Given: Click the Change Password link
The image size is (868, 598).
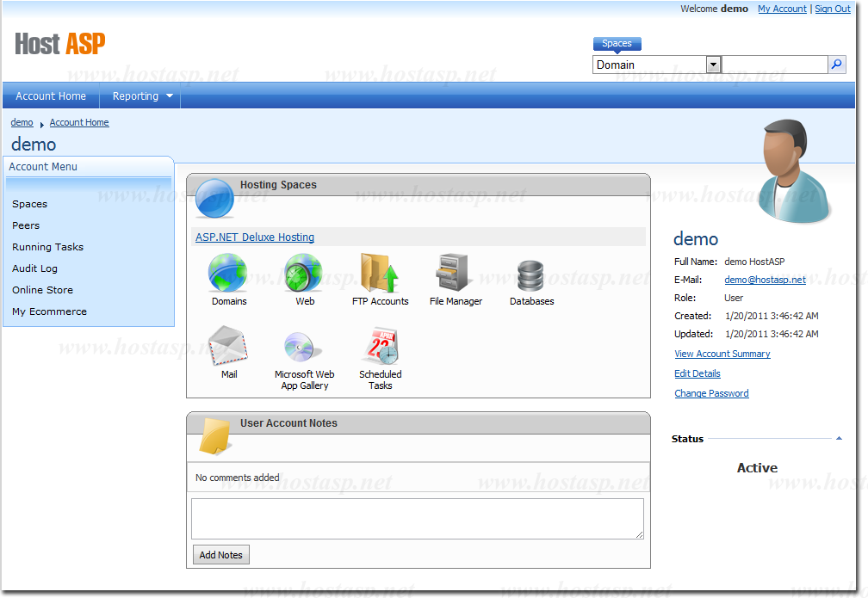Looking at the screenshot, I should coord(711,393).
